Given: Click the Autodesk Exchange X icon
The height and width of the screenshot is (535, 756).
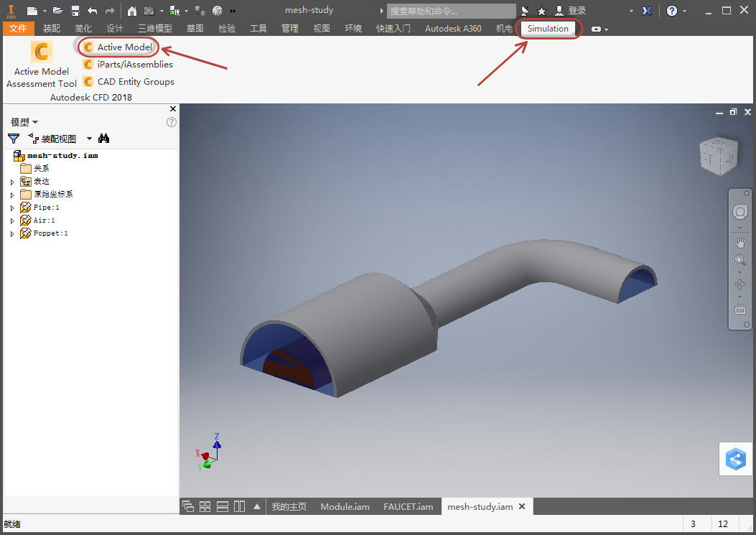Looking at the screenshot, I should tap(647, 11).
